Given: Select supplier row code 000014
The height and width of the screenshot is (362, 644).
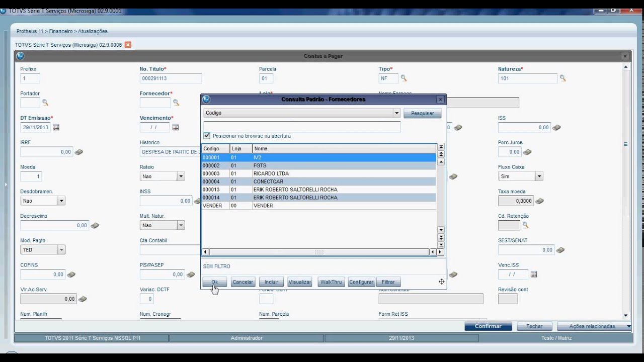Looking at the screenshot, I should pos(319,198).
